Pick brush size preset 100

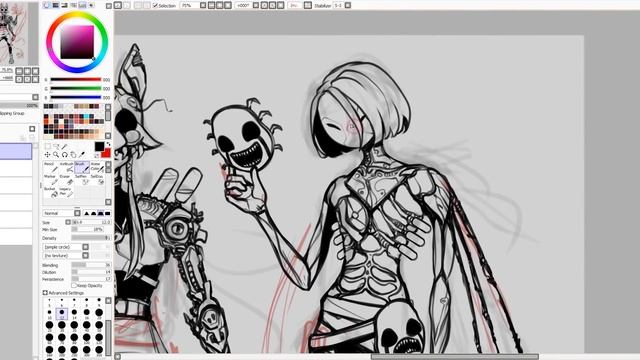coord(87,339)
